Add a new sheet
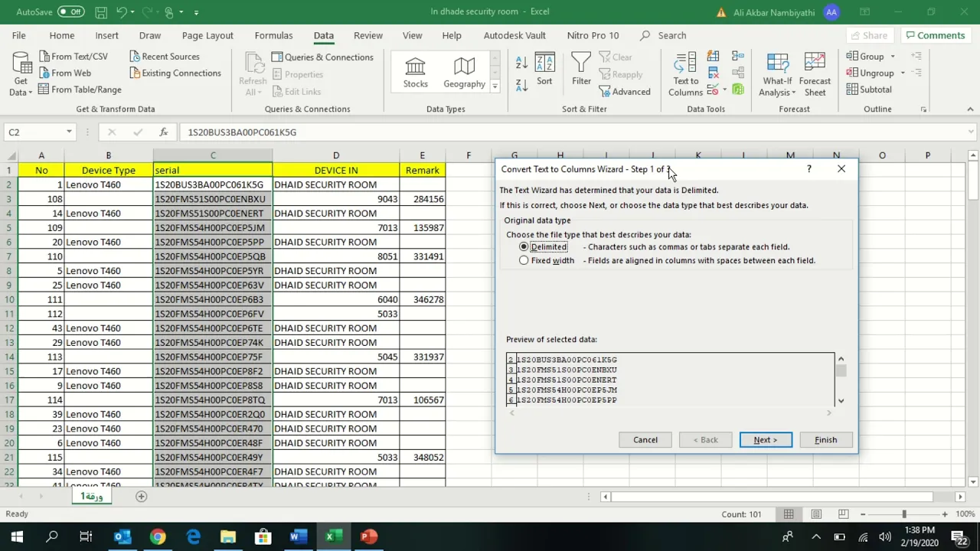Screen dimensions: 980x551 141,497
